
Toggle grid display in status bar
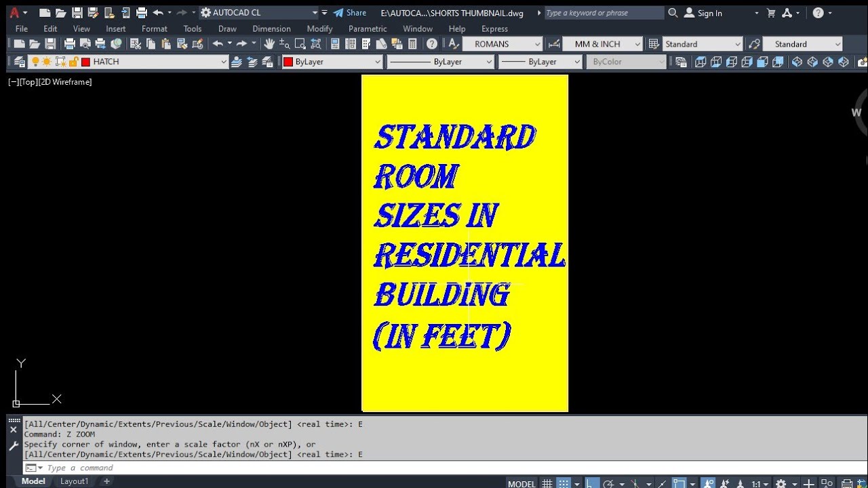pos(546,483)
